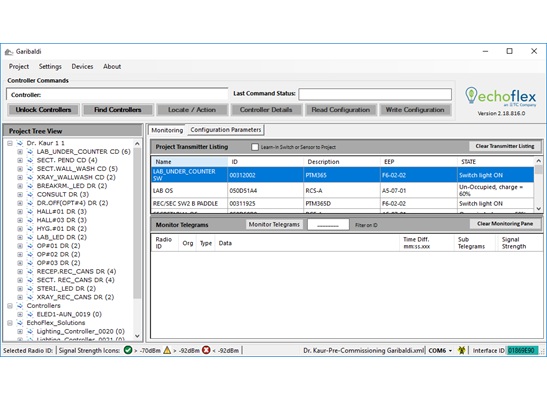Select the REC/SEC SW2 B PADDLE row
This screenshot has width=547, height=400.
pos(343,204)
